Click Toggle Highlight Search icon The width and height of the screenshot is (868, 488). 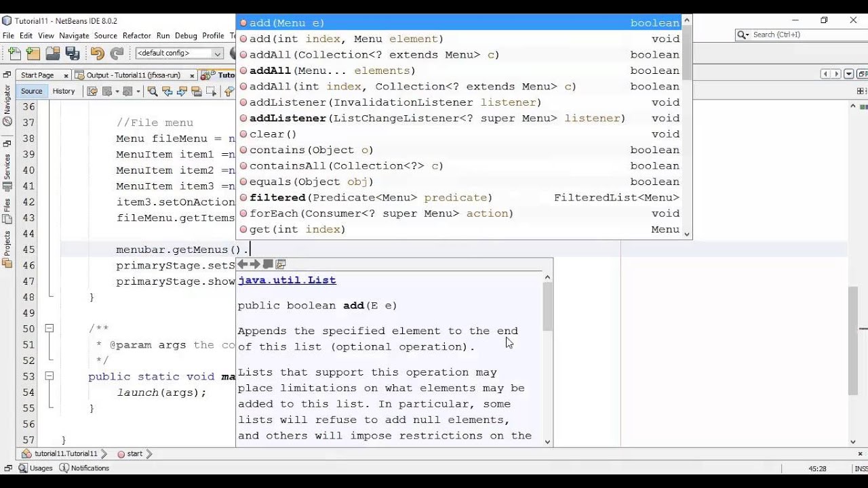197,91
